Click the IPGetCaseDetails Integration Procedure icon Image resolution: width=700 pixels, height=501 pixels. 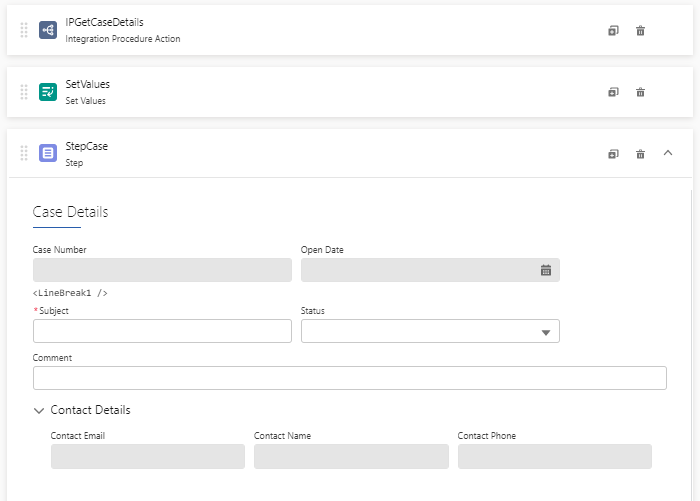(48, 30)
